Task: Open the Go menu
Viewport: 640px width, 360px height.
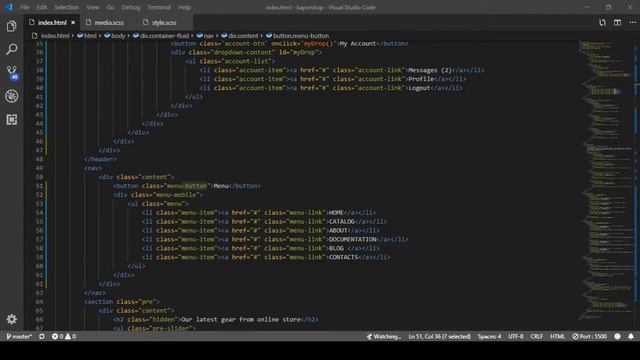Action: pyautogui.click(x=110, y=7)
